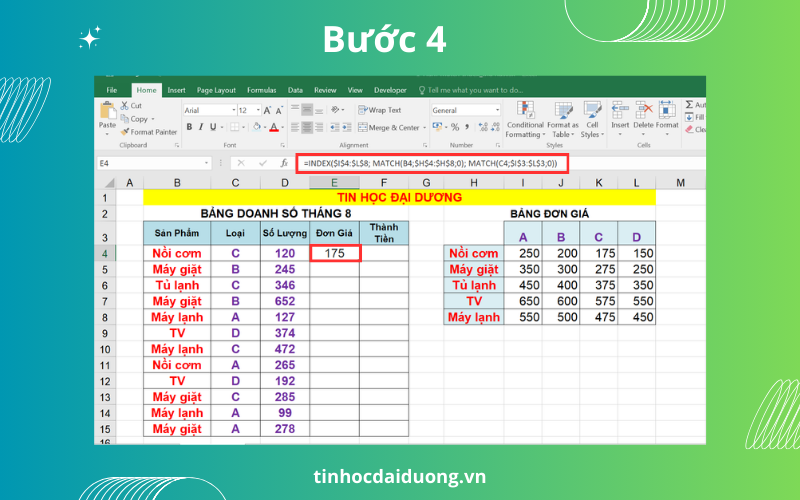This screenshot has height=500, width=800.
Task: Click Tell me what you want to do
Action: click(x=471, y=90)
